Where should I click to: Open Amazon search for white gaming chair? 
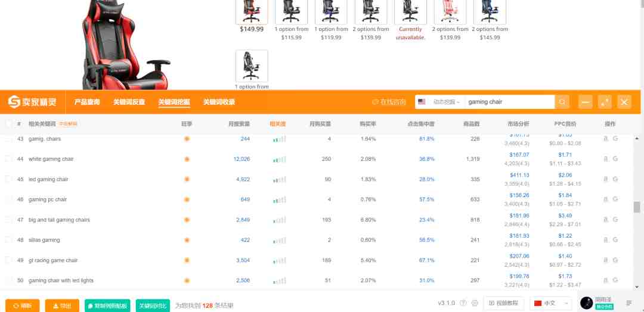pyautogui.click(x=605, y=158)
